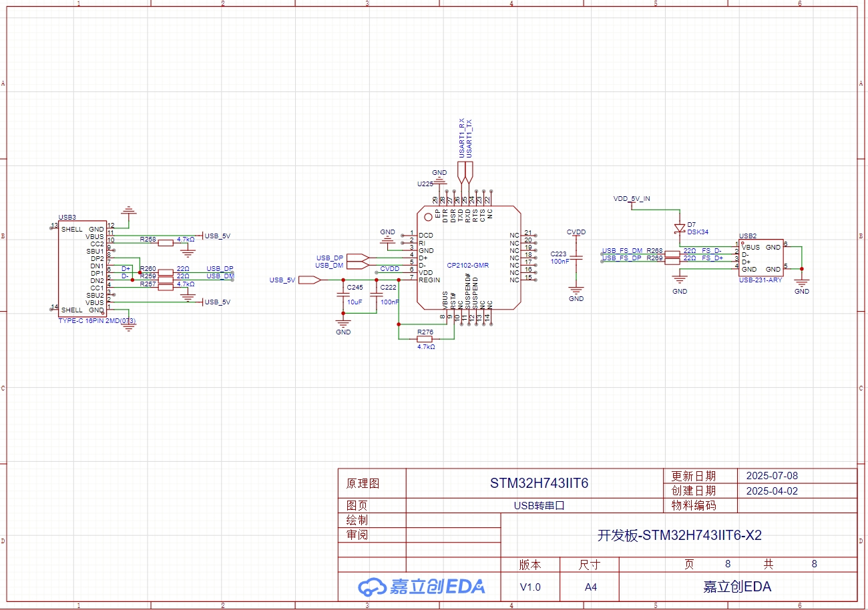868x610 pixels.
Task: Click the GND symbol below capacitor C245
Action: [343, 323]
